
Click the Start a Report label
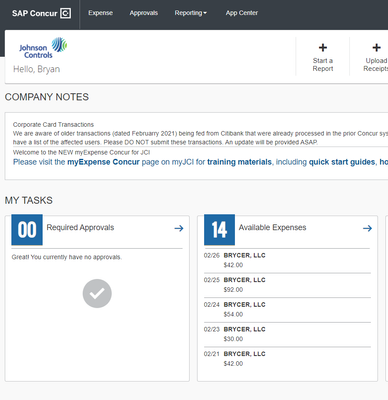(x=323, y=65)
